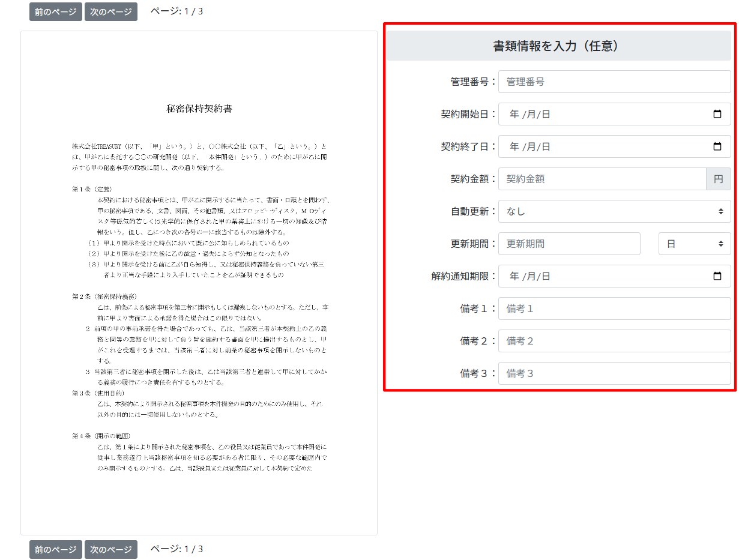Click the 解約通知期限： label

pyautogui.click(x=464, y=276)
